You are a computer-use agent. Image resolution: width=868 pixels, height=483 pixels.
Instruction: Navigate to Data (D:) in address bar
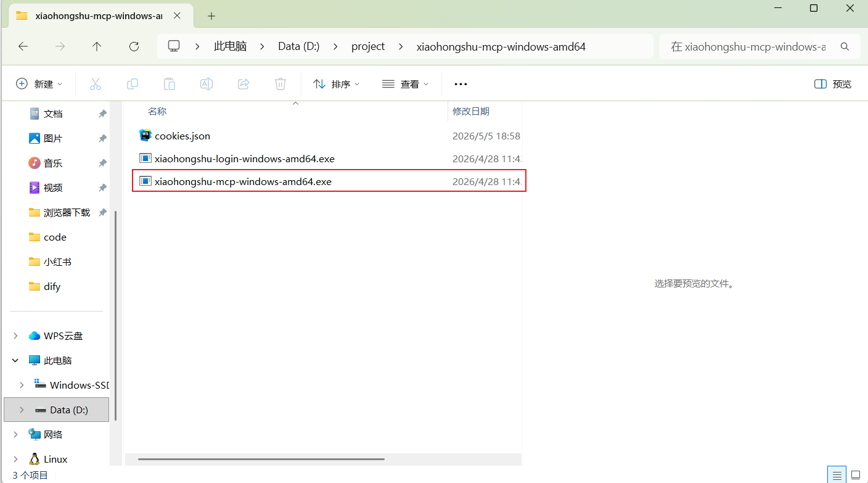tap(299, 46)
